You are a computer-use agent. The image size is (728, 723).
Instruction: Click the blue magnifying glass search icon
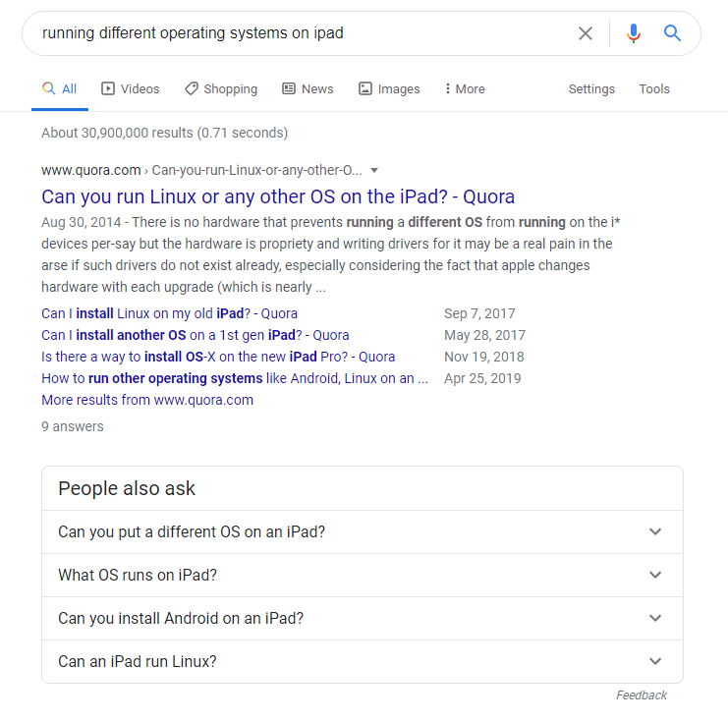pyautogui.click(x=672, y=33)
